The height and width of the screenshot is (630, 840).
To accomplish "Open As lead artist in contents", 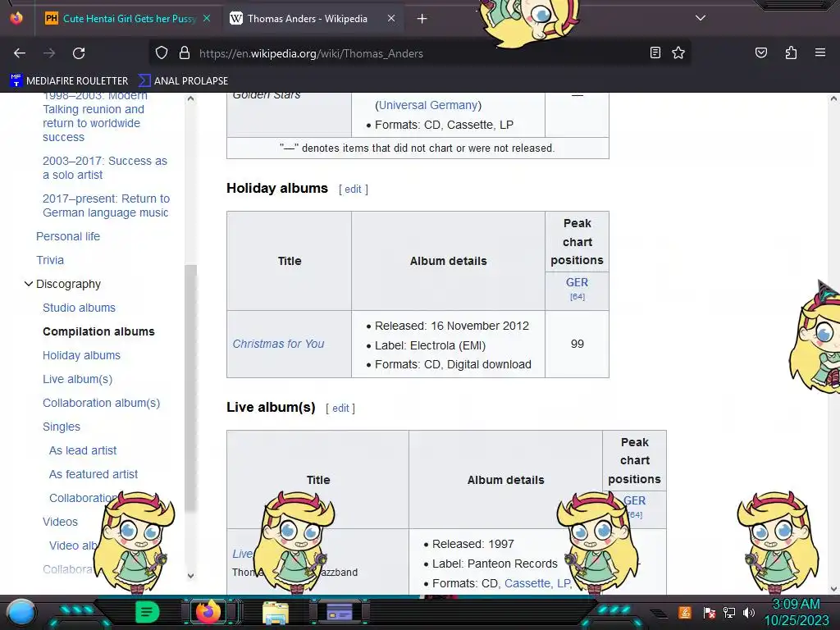I will coord(83,450).
